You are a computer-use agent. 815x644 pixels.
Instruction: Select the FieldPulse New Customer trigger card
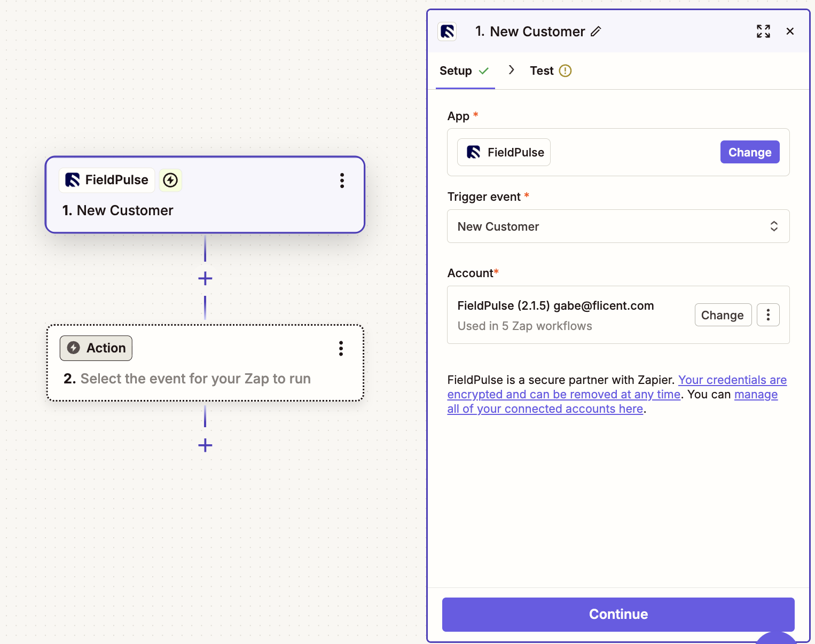(x=205, y=195)
